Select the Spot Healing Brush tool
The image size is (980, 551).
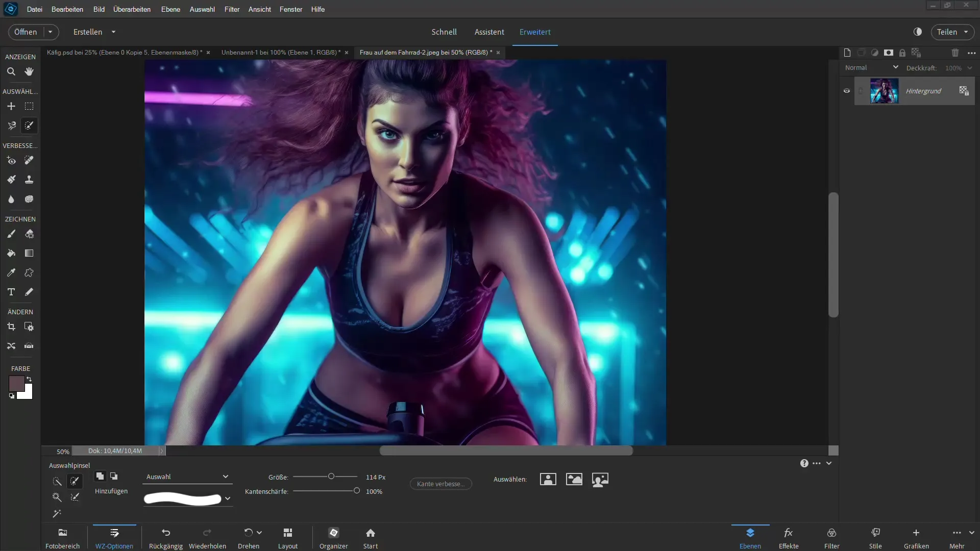click(x=29, y=160)
